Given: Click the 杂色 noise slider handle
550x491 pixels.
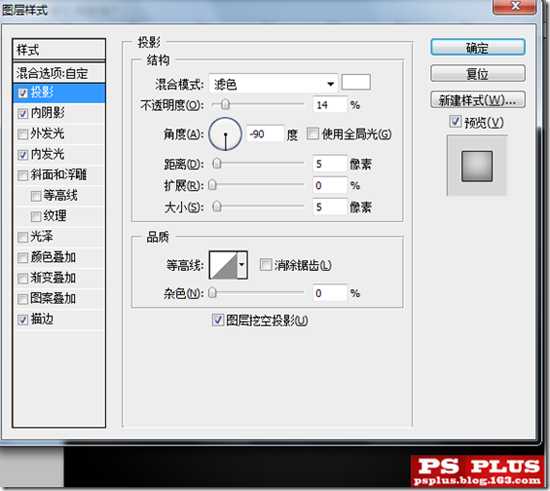Looking at the screenshot, I should coord(212,292).
